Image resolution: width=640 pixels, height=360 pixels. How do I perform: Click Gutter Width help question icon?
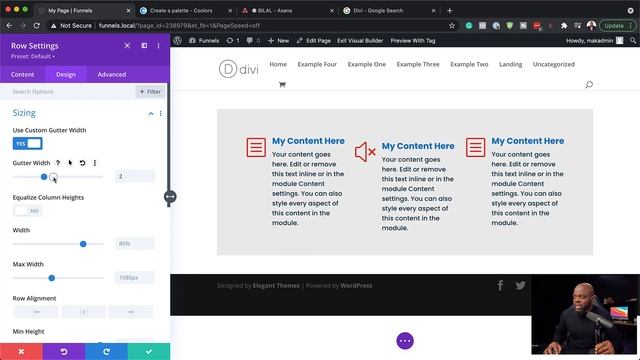(x=58, y=163)
